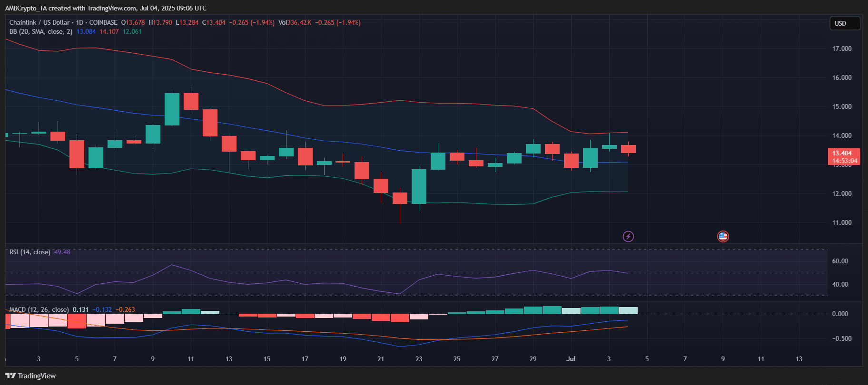Image resolution: width=868 pixels, height=385 pixels.
Task: Click the 17.000 price axis label
Action: [x=842, y=48]
